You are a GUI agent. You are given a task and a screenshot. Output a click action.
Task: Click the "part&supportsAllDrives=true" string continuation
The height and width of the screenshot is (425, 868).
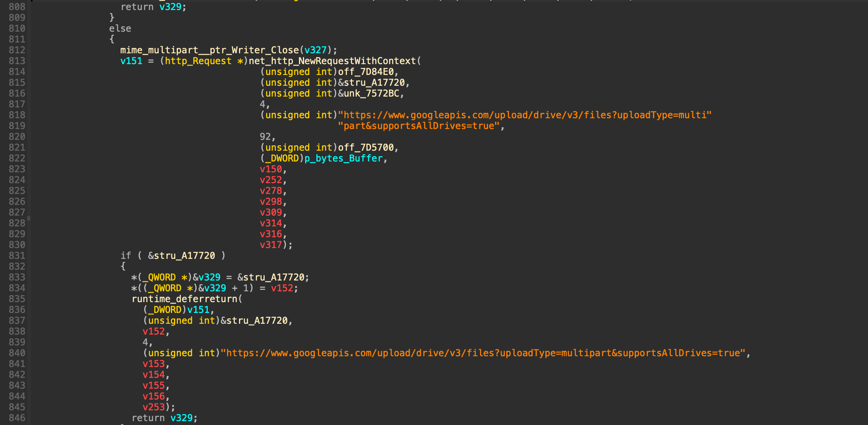click(x=419, y=126)
